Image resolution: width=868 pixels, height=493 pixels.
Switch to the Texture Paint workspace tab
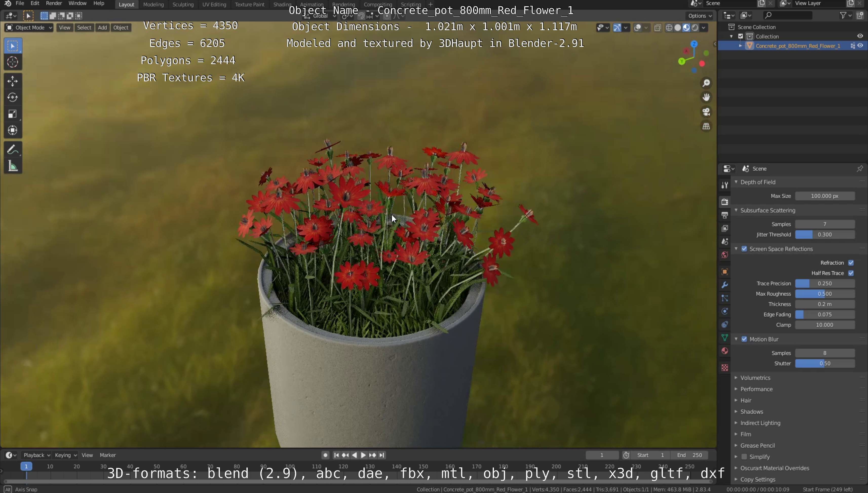click(x=249, y=4)
